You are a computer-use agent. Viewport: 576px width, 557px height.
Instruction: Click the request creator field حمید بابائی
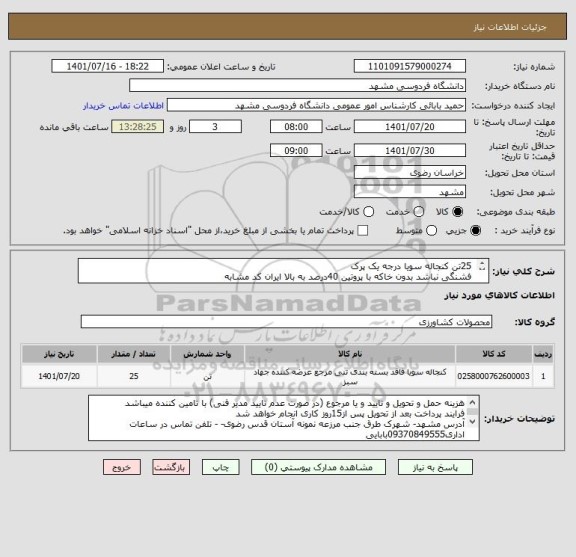[x=316, y=105]
